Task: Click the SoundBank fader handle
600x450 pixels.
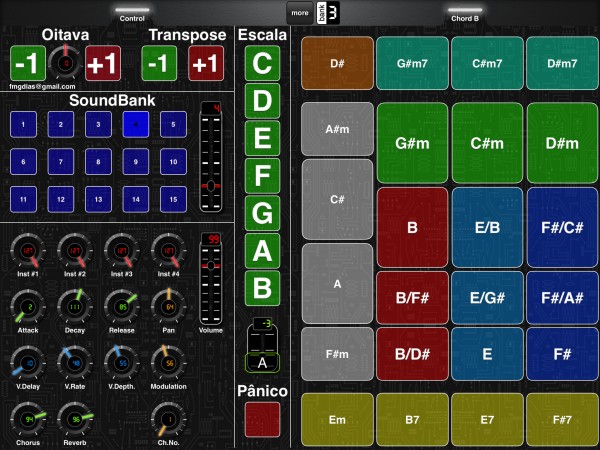Action: coord(210,186)
